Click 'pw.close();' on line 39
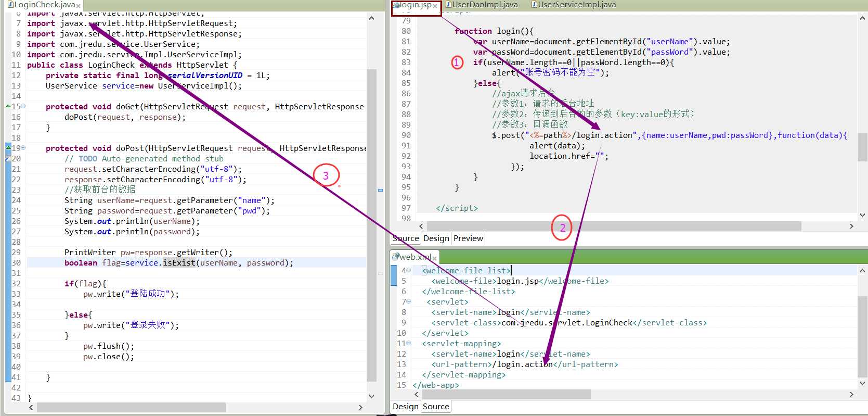 coord(109,357)
